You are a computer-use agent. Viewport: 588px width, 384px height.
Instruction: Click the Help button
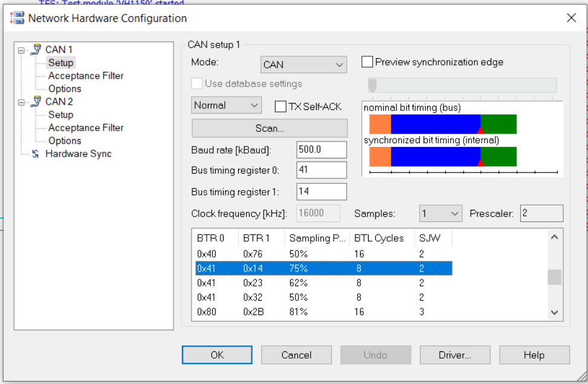(534, 355)
